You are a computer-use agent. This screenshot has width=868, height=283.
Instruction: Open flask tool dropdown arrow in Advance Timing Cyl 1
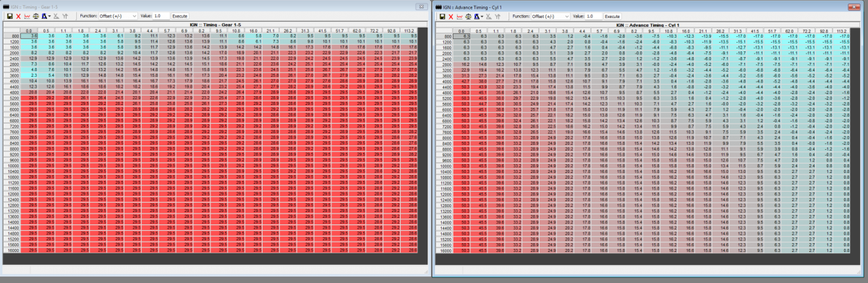tap(482, 17)
